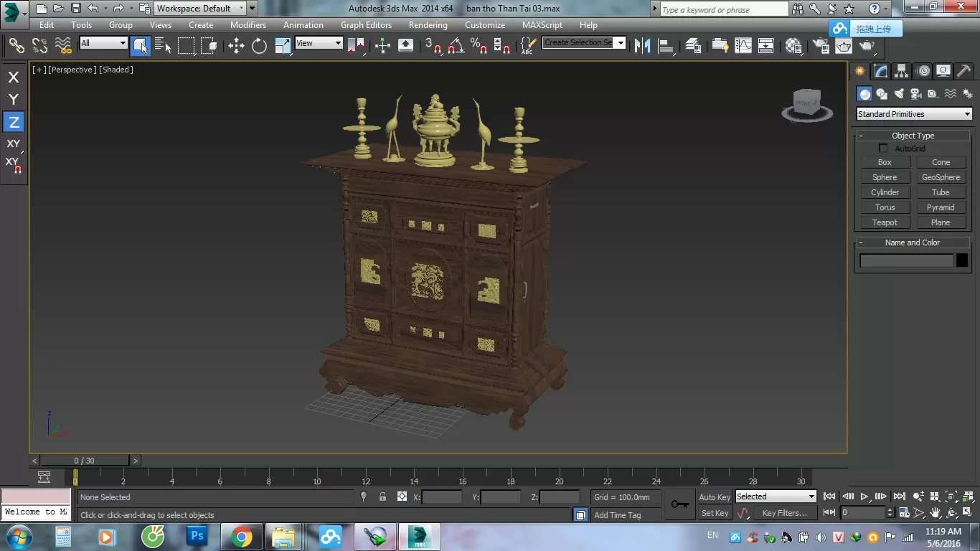
Task: Switch to the Modify command panel
Action: 880,70
